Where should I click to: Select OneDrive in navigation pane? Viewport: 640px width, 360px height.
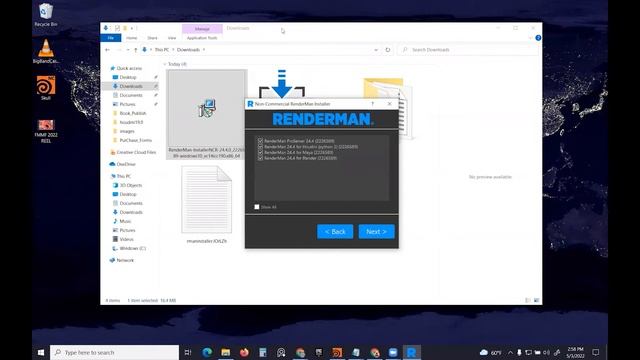click(x=126, y=164)
